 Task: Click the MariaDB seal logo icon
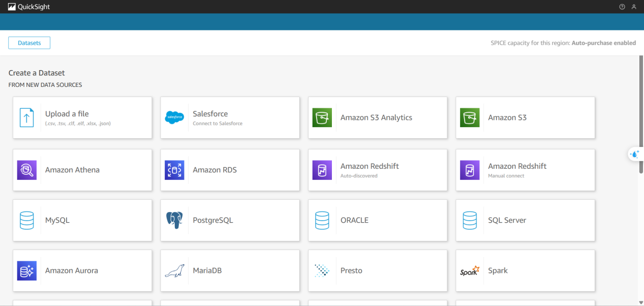coord(174,270)
